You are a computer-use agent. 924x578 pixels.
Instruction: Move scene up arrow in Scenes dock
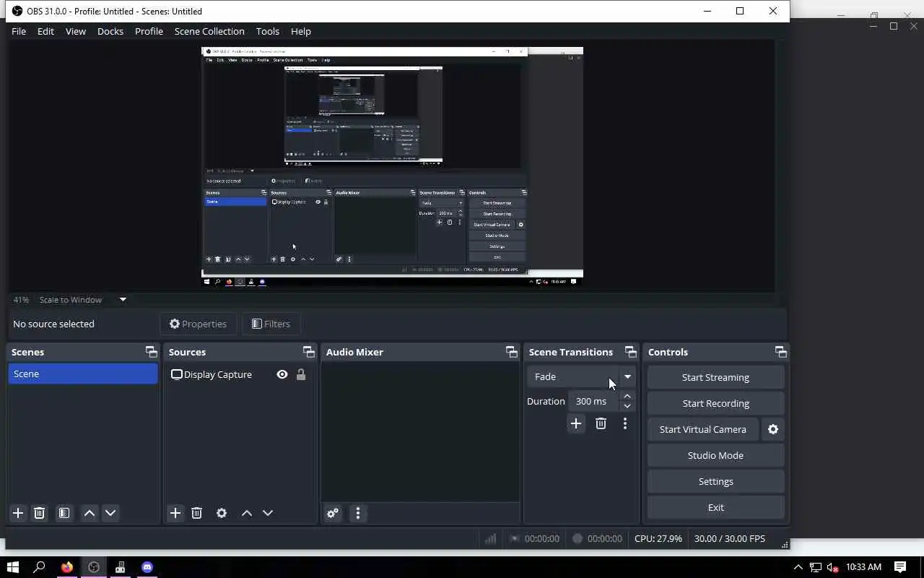pos(90,513)
